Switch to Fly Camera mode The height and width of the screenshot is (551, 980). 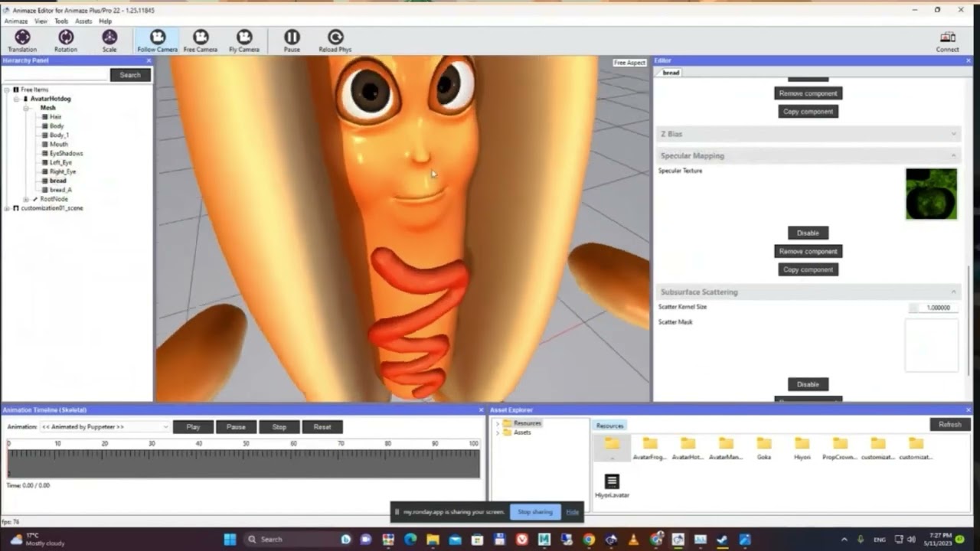[244, 41]
